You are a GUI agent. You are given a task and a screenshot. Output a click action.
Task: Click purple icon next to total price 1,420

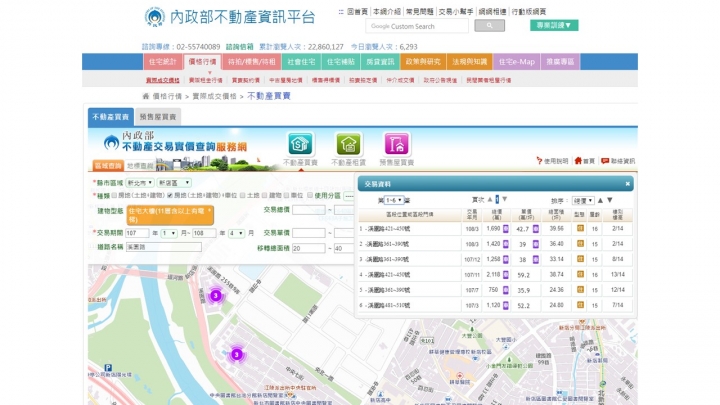click(506, 244)
